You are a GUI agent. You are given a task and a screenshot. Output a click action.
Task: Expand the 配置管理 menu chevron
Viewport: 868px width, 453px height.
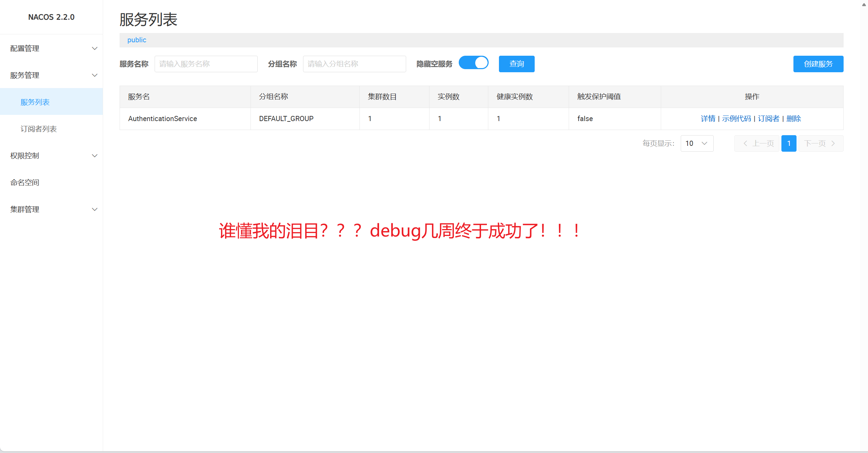(x=94, y=48)
